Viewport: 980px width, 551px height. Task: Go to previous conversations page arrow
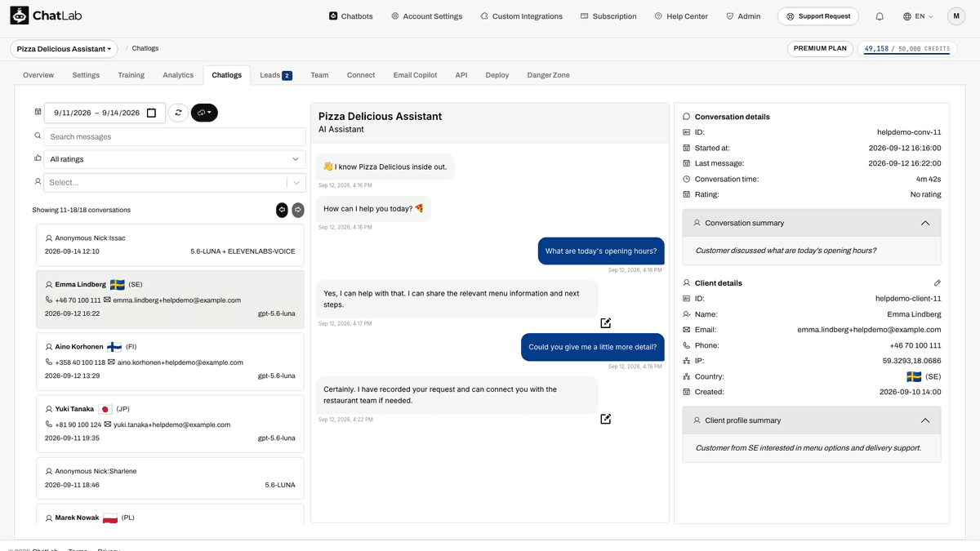282,210
